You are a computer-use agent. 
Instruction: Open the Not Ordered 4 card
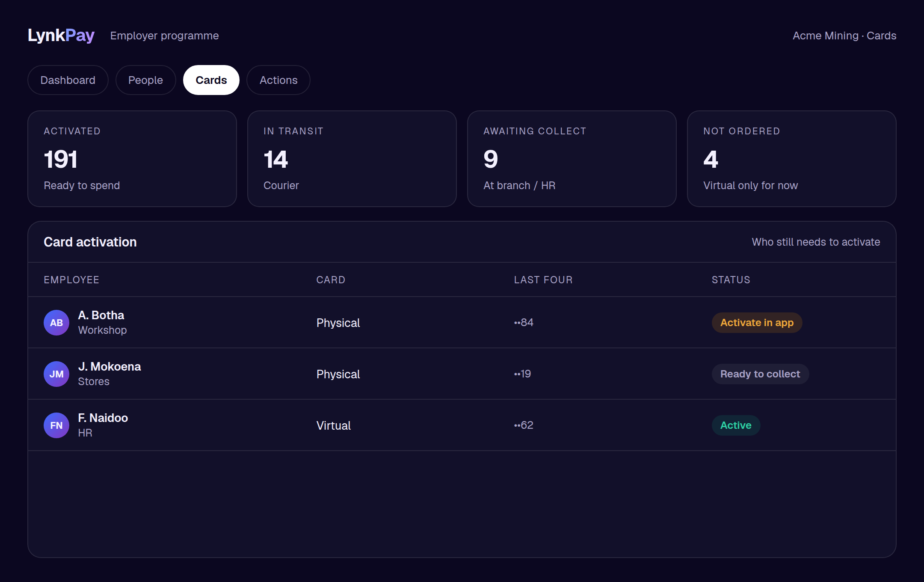(x=792, y=159)
